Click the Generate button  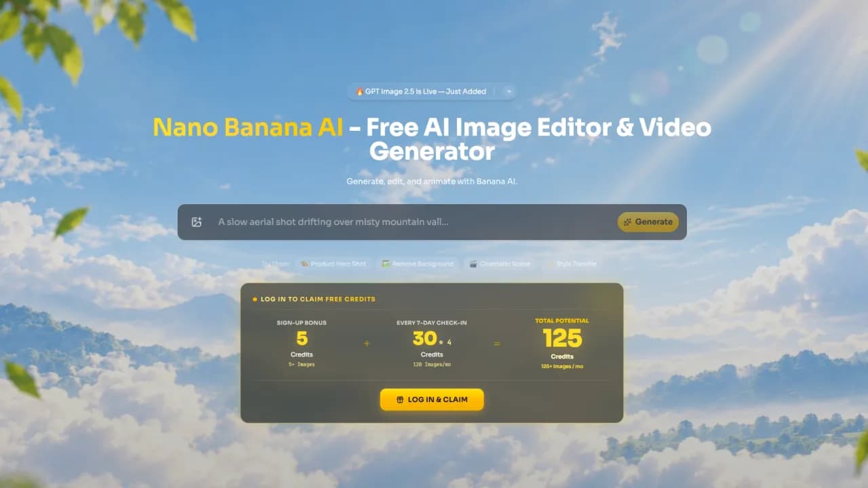pos(648,222)
